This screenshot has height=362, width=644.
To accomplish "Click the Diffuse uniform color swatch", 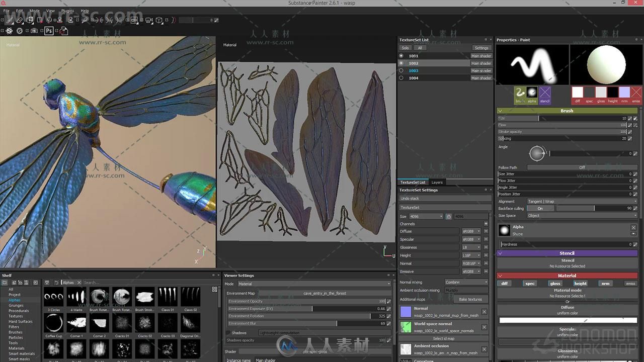I will pos(568,320).
